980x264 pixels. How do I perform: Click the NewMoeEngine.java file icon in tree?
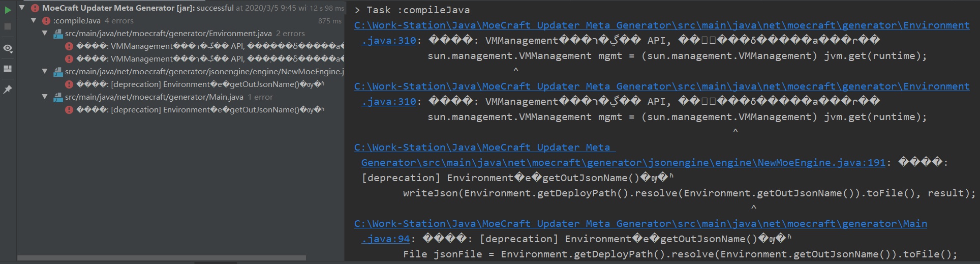[x=58, y=72]
